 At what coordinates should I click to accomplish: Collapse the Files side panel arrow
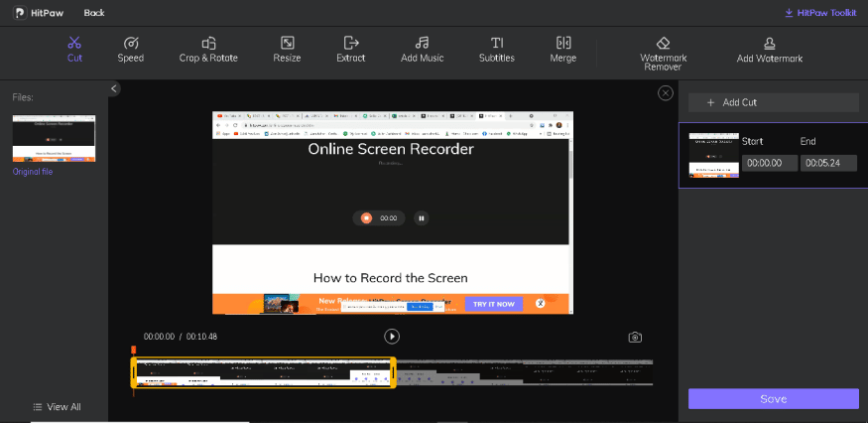point(114,89)
